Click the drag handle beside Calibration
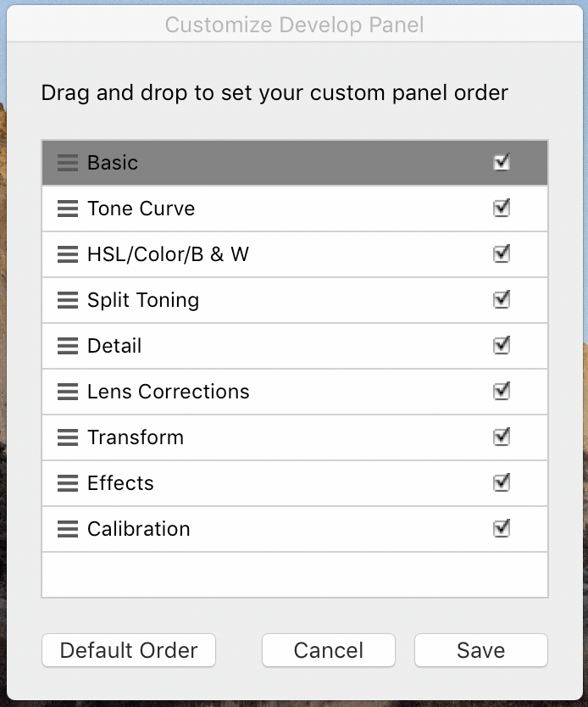The height and width of the screenshot is (707, 588). point(68,529)
